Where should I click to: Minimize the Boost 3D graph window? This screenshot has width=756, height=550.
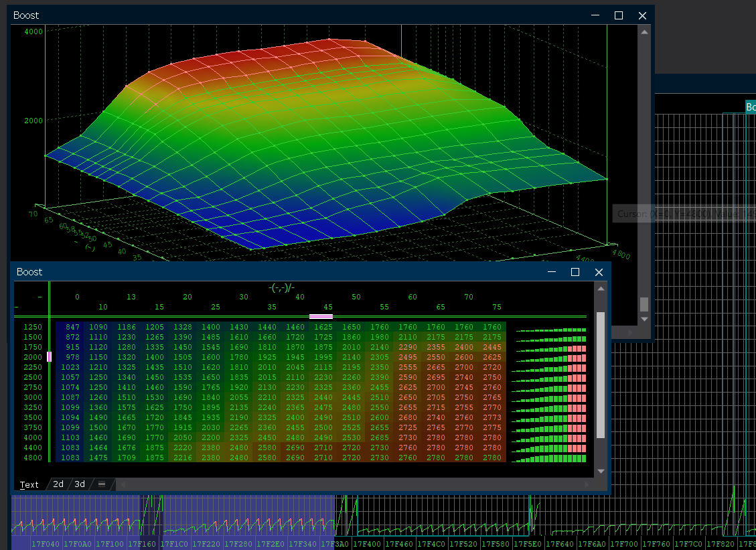(x=595, y=15)
